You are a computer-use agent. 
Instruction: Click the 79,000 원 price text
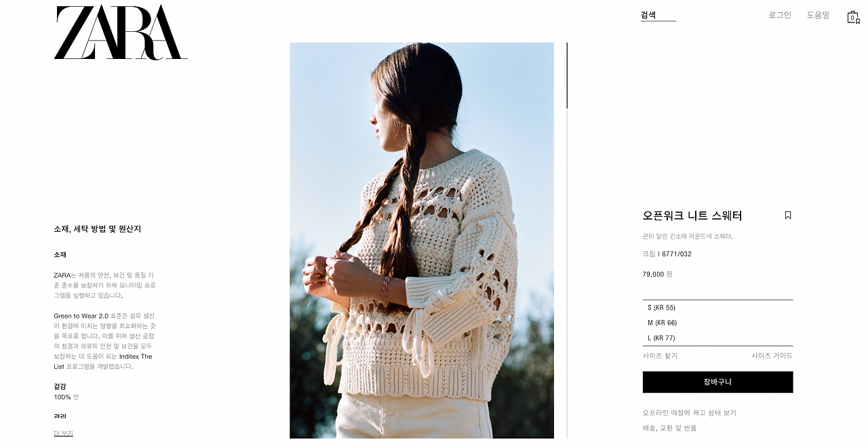tap(658, 274)
